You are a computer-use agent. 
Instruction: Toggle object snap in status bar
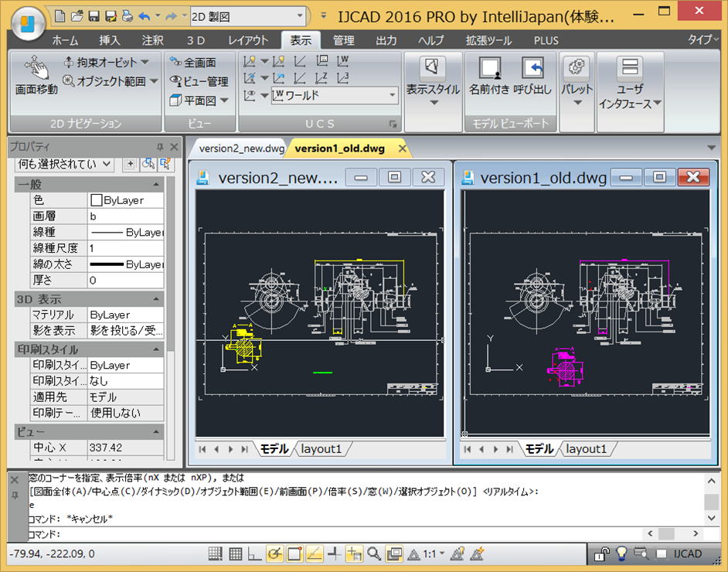(x=294, y=554)
